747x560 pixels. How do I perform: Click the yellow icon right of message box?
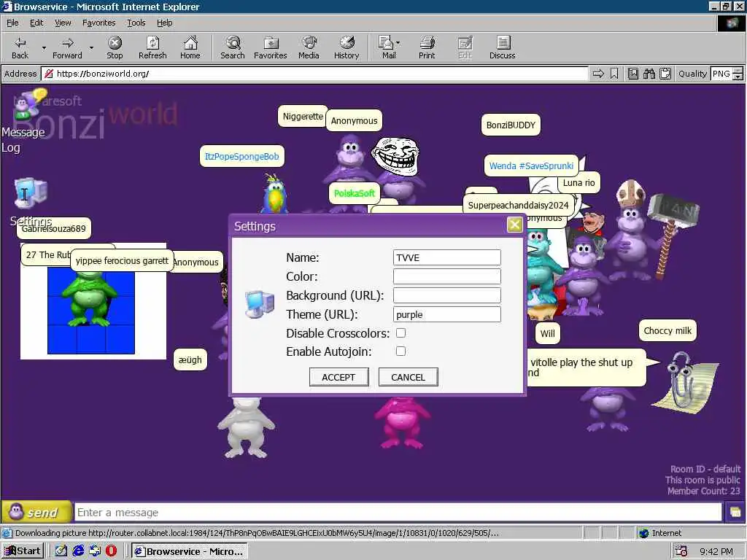pyautogui.click(x=735, y=513)
